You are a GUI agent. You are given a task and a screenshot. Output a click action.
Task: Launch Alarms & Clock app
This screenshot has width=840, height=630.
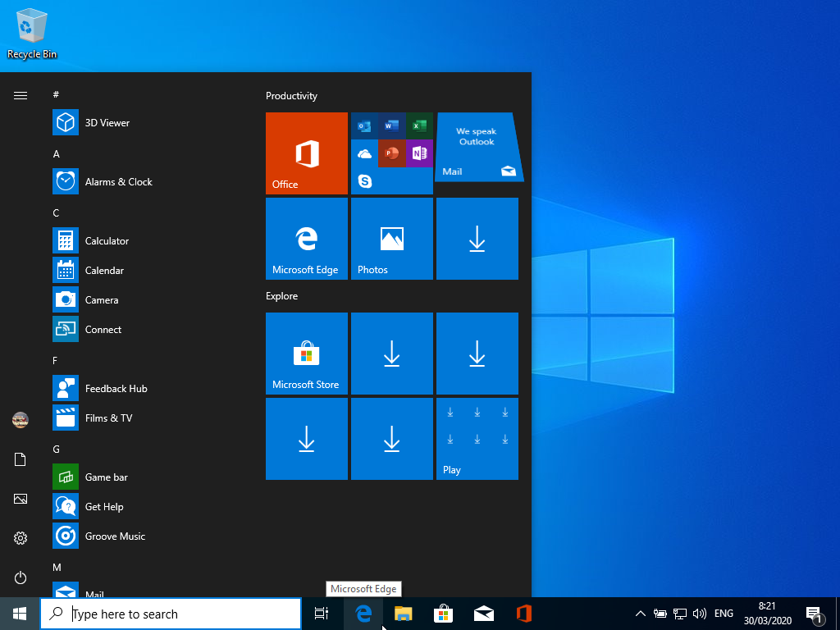[x=144, y=181]
